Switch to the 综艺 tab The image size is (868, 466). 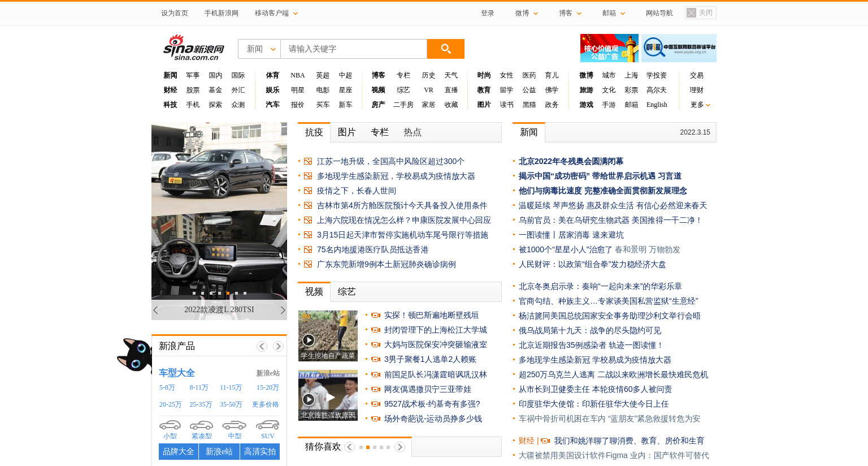click(x=346, y=292)
